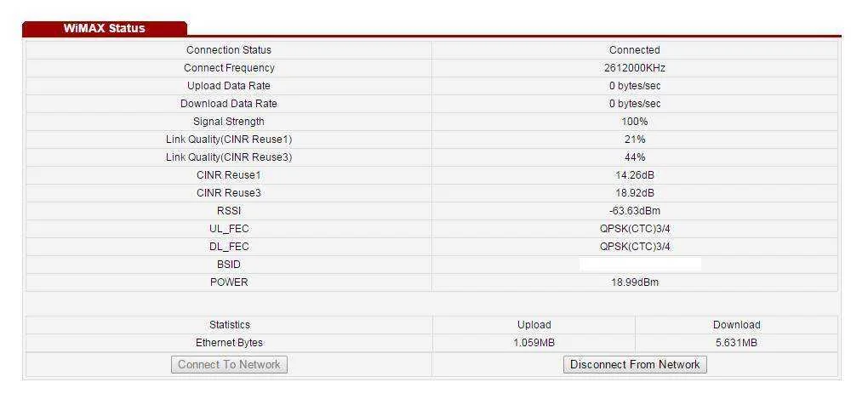The height and width of the screenshot is (399, 868).
Task: Click the CINR Reuse3 18.92dB value
Action: point(634,193)
